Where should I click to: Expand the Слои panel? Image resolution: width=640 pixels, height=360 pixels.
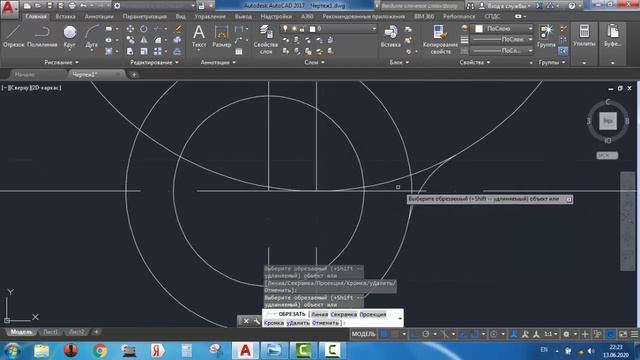point(314,62)
